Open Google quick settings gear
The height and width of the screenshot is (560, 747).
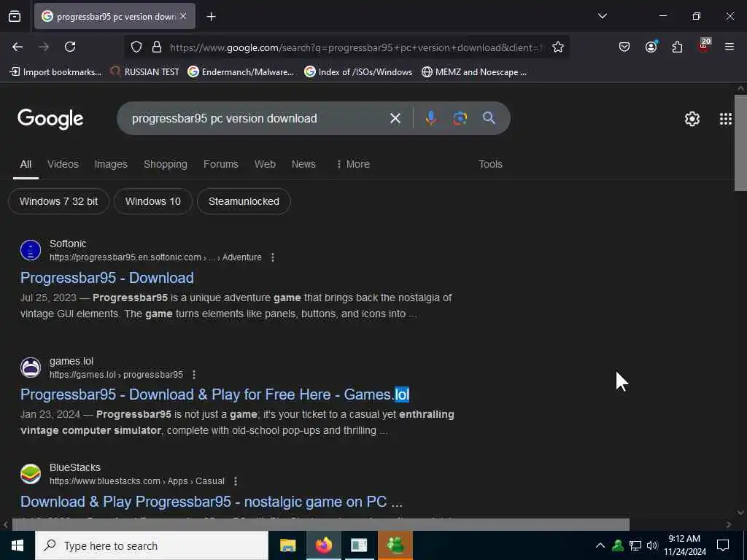pyautogui.click(x=692, y=119)
